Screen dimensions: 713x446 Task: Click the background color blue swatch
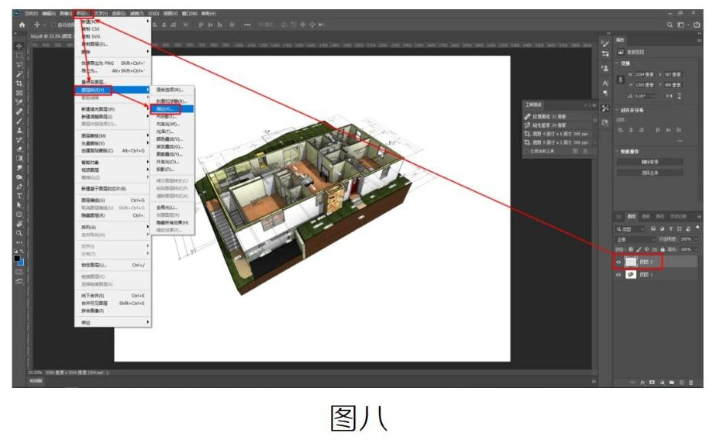21,262
